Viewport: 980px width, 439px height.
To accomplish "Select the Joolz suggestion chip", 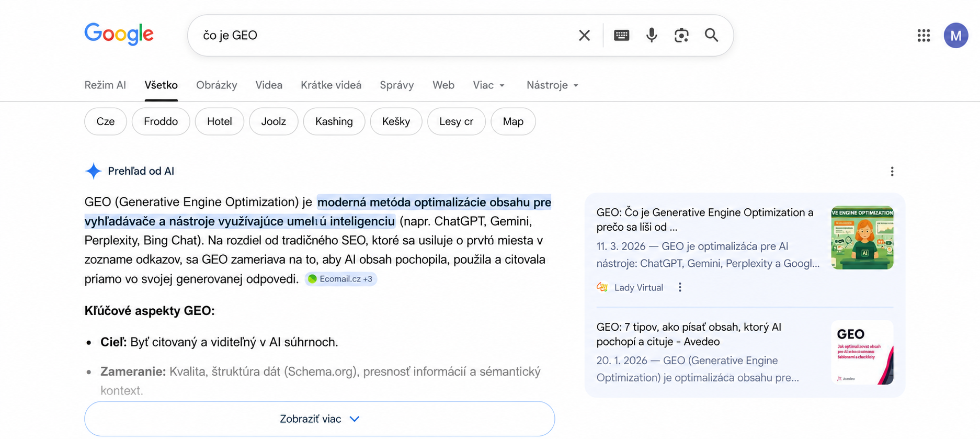I will point(274,121).
